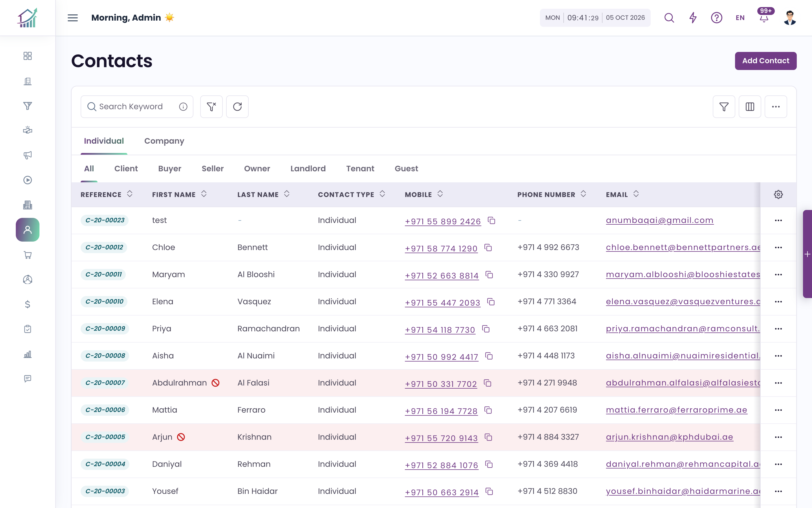Click the search info circle icon
812x508 pixels.
coord(183,107)
